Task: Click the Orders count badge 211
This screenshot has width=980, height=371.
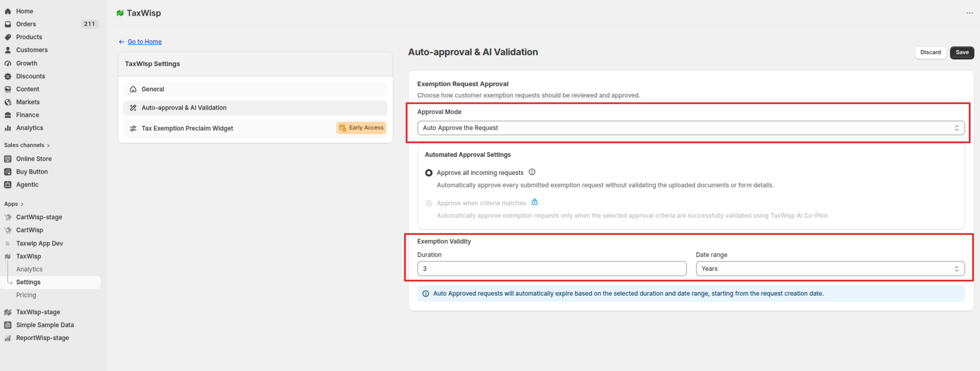Action: coord(89,24)
